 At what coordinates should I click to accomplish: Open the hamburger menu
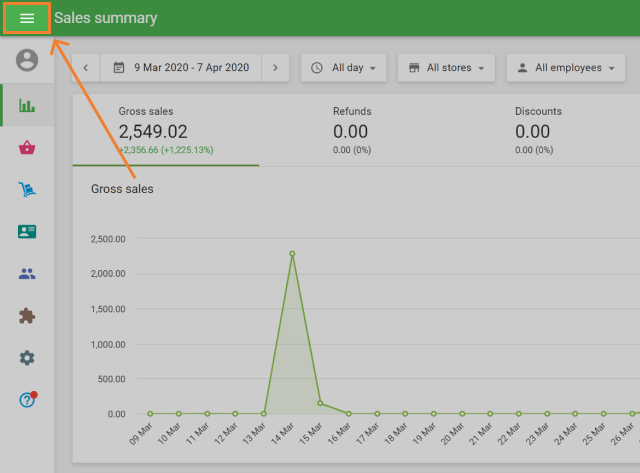click(27, 18)
